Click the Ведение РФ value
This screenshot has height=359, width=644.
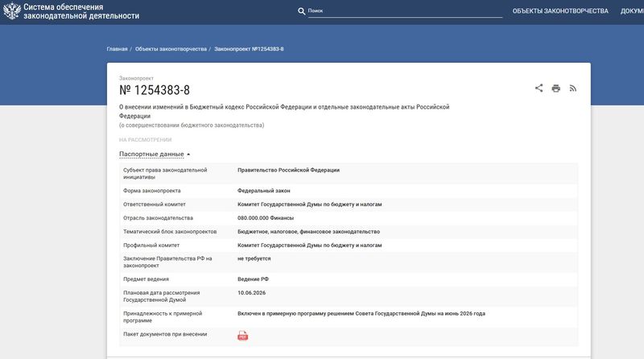[x=253, y=279]
